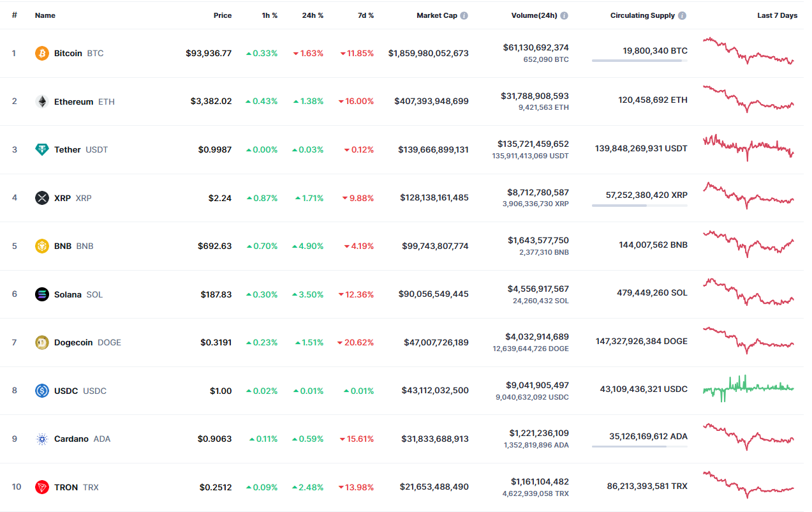Sort by the Name column header
The height and width of the screenshot is (512, 812).
click(x=45, y=15)
